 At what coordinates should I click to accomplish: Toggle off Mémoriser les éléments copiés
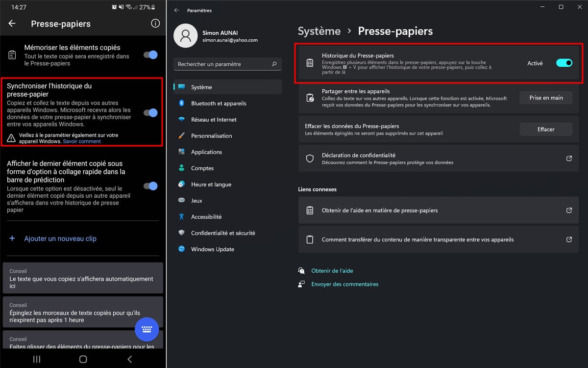point(149,54)
